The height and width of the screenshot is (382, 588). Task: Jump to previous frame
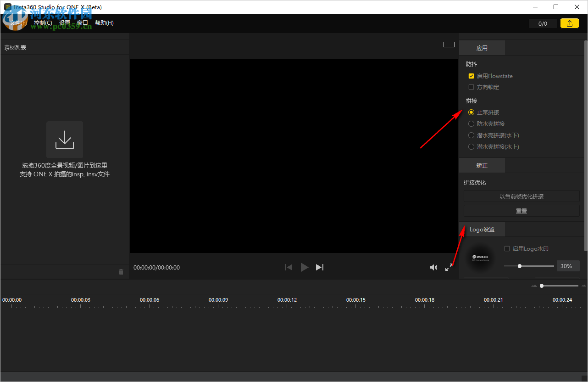(288, 267)
